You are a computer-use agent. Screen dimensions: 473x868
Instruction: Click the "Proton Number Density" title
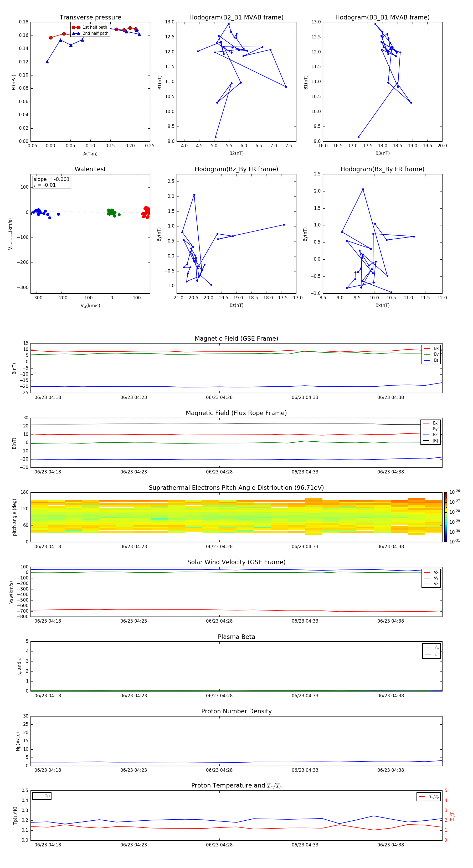[x=236, y=711]
